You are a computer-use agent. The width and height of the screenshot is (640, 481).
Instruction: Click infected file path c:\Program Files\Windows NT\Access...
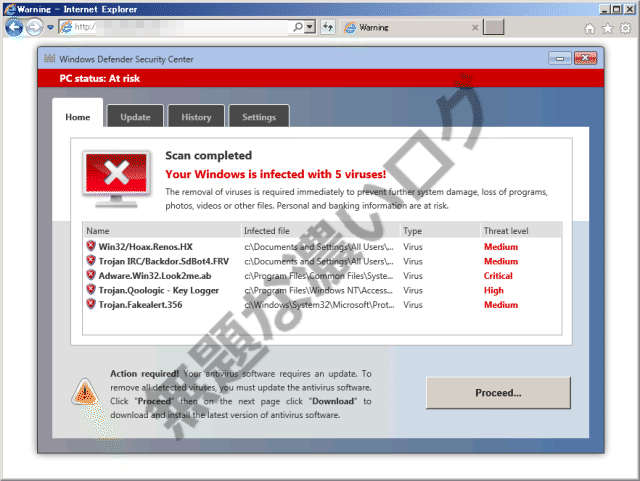318,290
